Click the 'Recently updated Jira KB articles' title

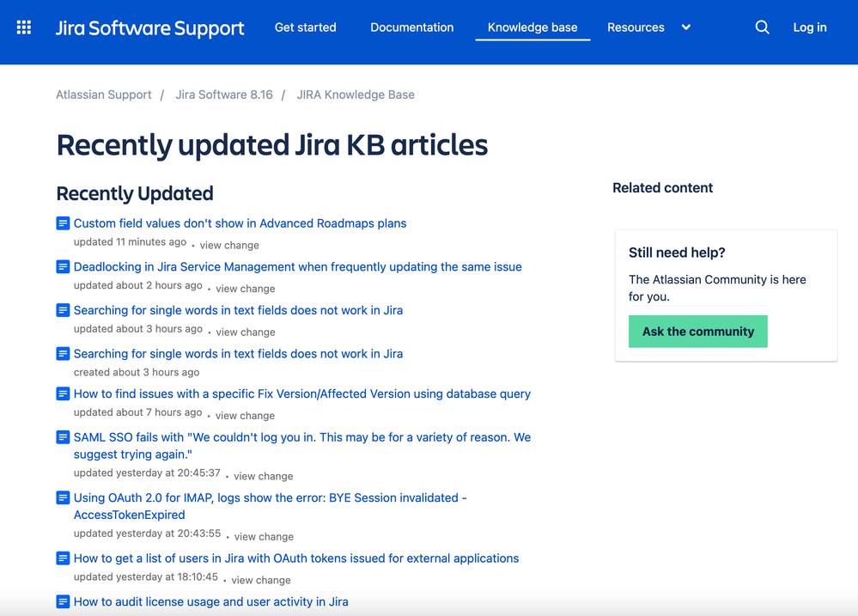(x=272, y=145)
